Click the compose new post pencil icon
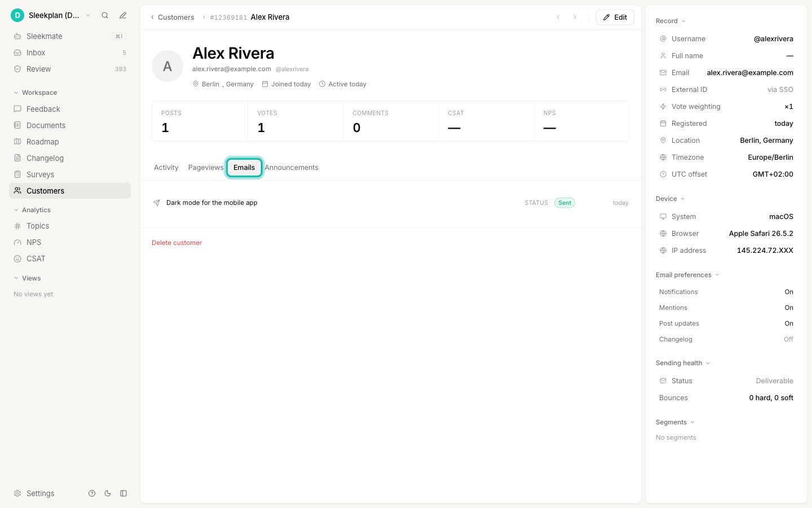Viewport: 812px width, 508px height. point(123,15)
